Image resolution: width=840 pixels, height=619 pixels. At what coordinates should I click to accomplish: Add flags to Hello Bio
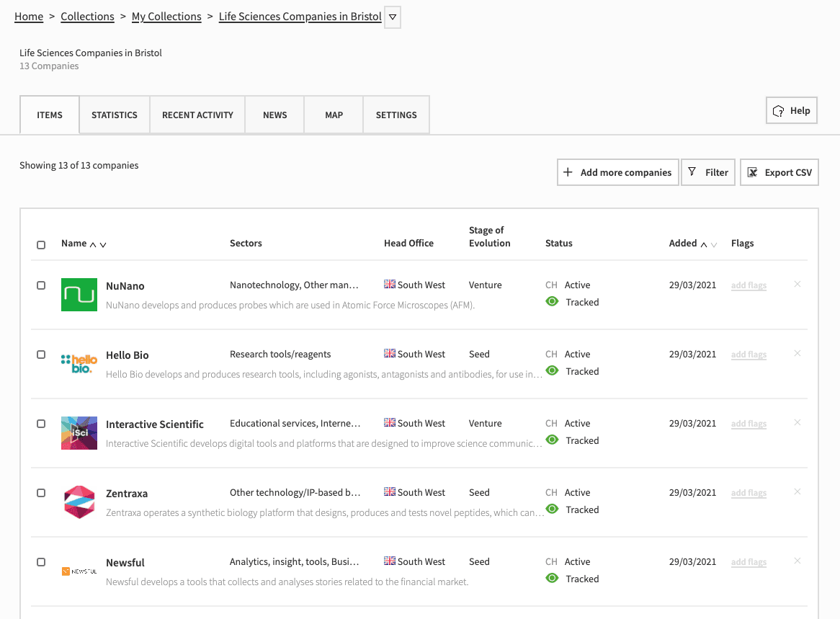[x=749, y=355]
